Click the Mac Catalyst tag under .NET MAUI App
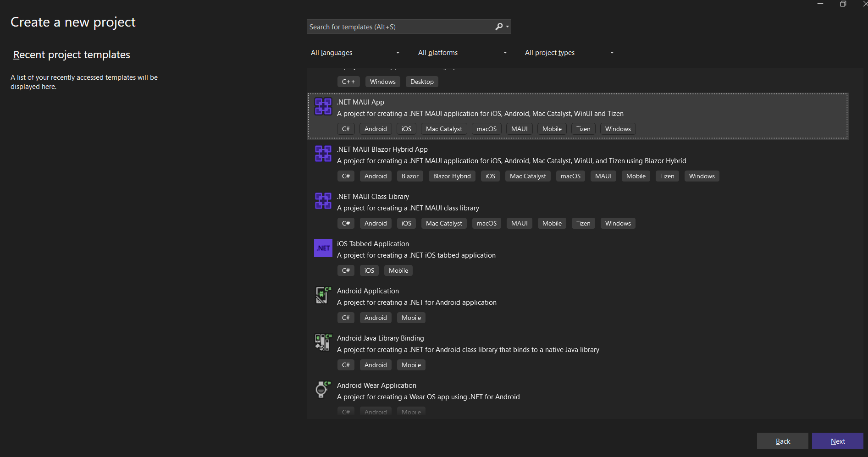The width and height of the screenshot is (868, 457). (443, 129)
